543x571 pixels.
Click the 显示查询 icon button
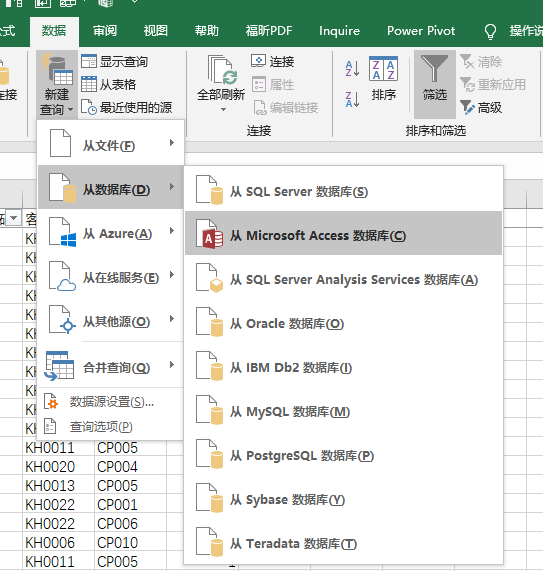pyautogui.click(x=89, y=62)
